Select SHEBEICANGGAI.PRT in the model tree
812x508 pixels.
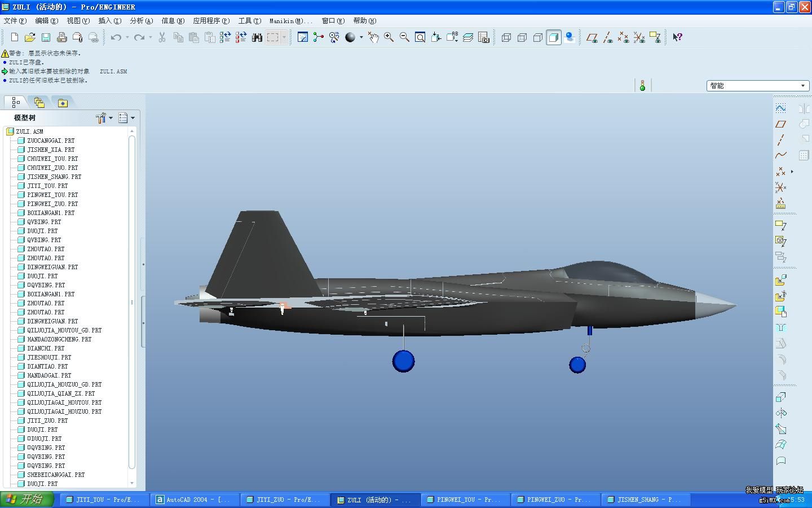pos(56,475)
